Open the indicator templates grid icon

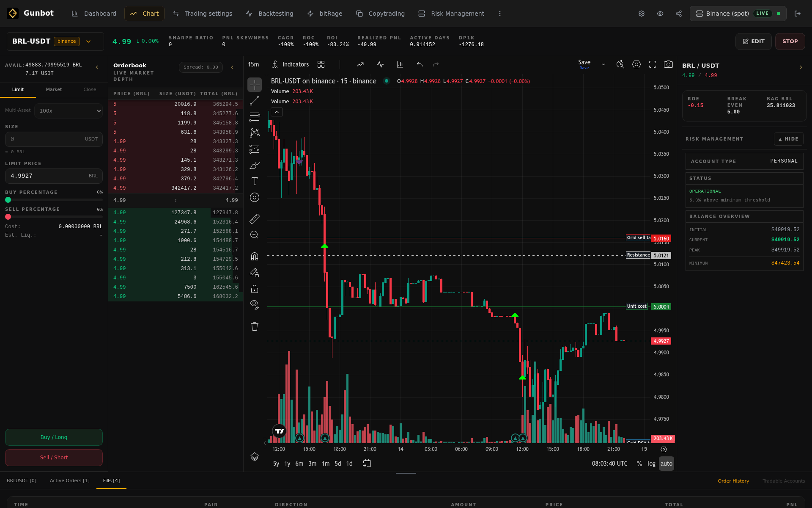pyautogui.click(x=321, y=64)
